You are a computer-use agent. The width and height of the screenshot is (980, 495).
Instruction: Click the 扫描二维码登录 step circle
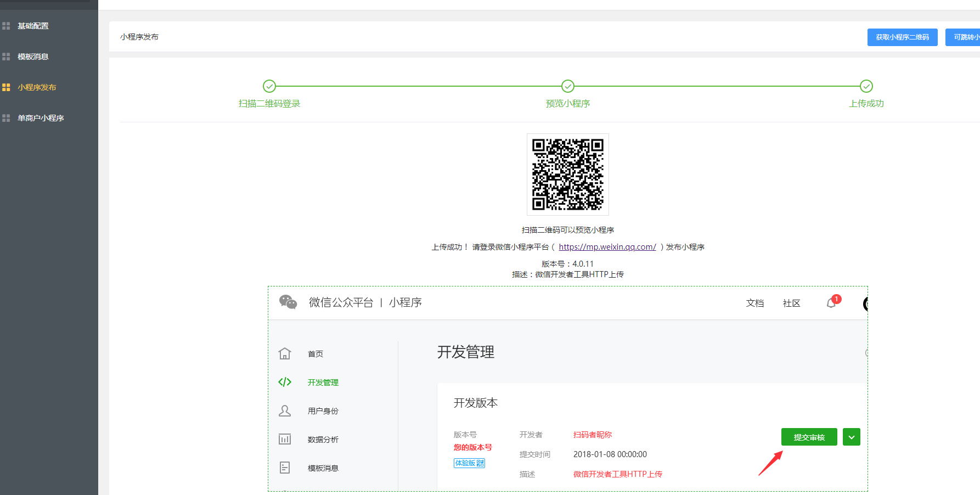click(269, 86)
